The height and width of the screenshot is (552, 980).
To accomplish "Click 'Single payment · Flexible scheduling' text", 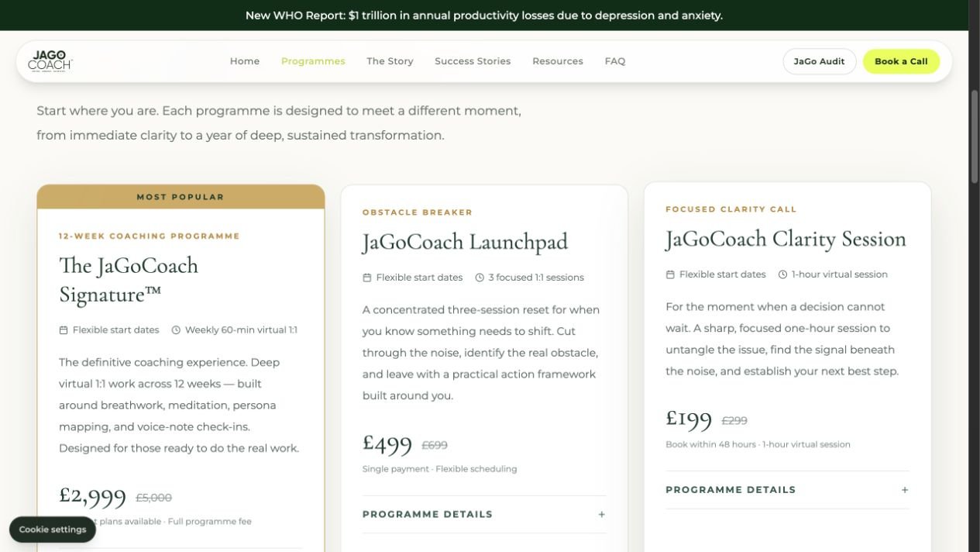I will coord(439,469).
